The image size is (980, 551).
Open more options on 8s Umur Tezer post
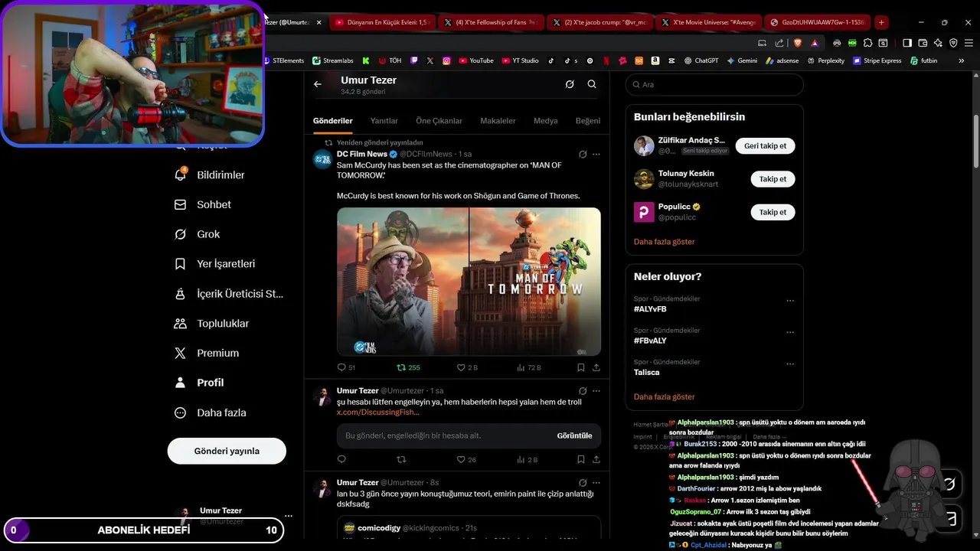click(596, 483)
